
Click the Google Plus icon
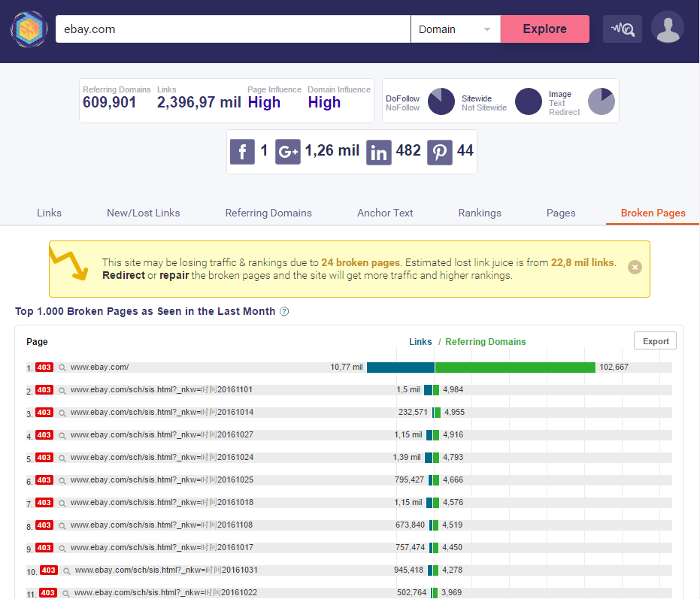click(x=288, y=152)
